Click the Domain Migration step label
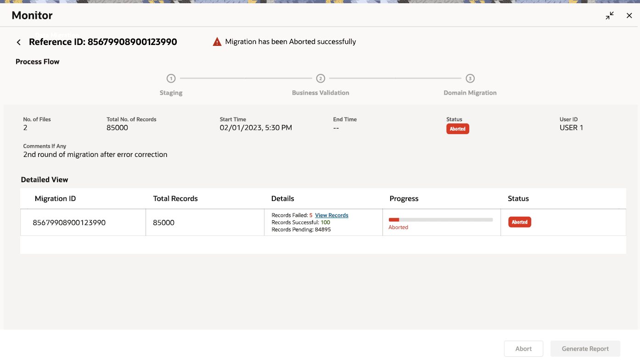Viewport: 640px width, 364px height. 470,93
